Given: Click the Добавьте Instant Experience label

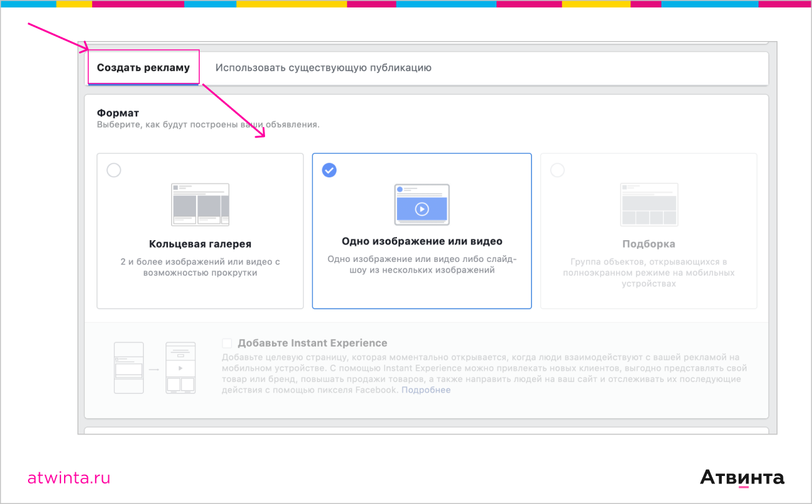Looking at the screenshot, I should (312, 343).
